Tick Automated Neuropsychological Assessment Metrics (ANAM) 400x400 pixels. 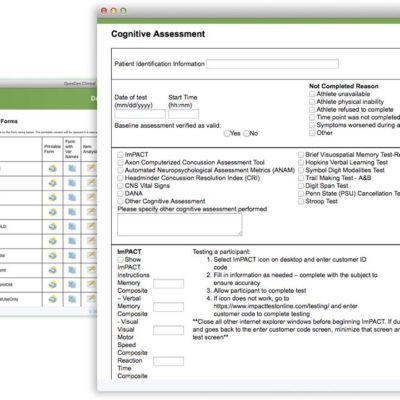point(120,170)
